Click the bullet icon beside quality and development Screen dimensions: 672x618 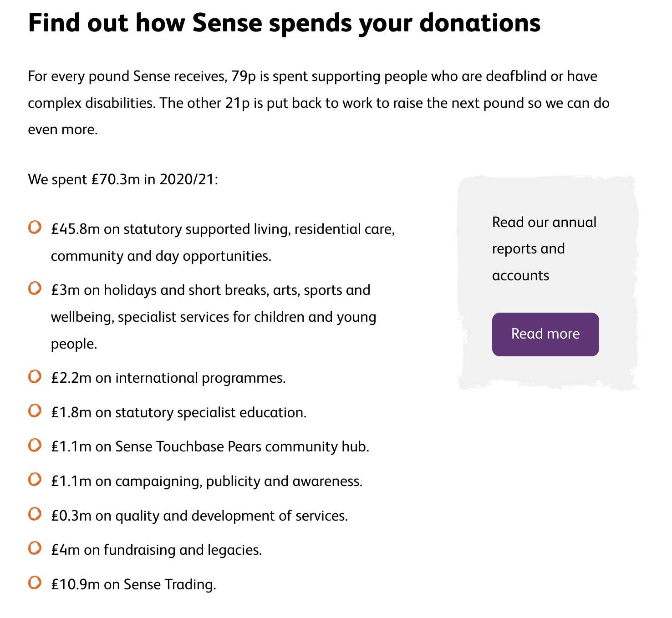36,515
